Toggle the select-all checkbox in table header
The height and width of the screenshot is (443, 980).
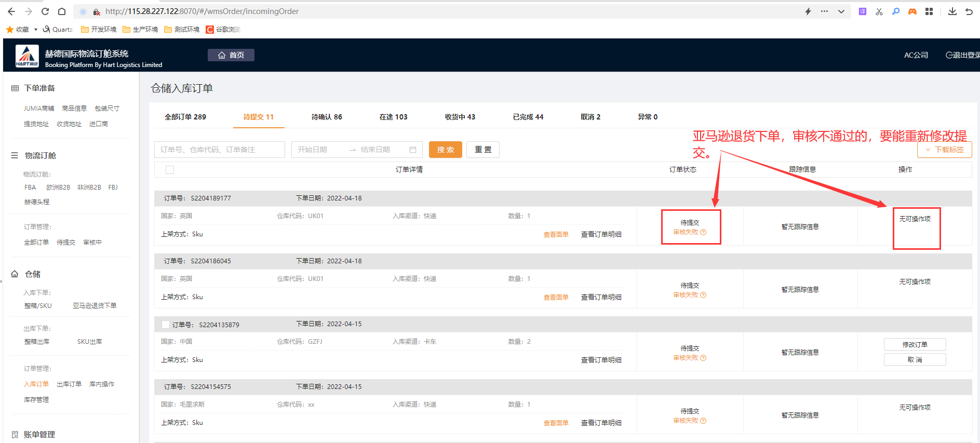(170, 170)
